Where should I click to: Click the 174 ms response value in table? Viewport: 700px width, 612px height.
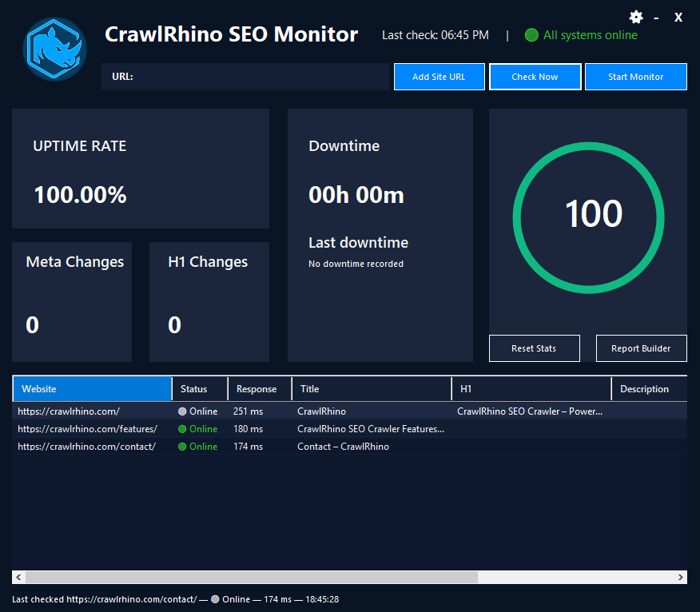pos(249,447)
